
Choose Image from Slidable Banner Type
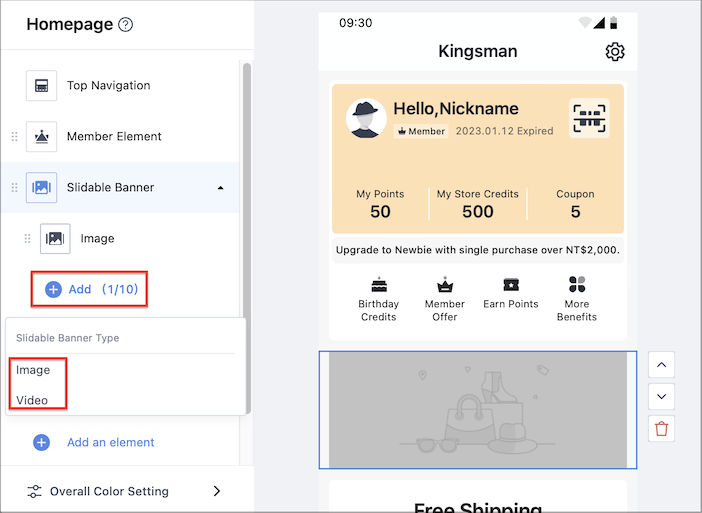pyautogui.click(x=33, y=370)
